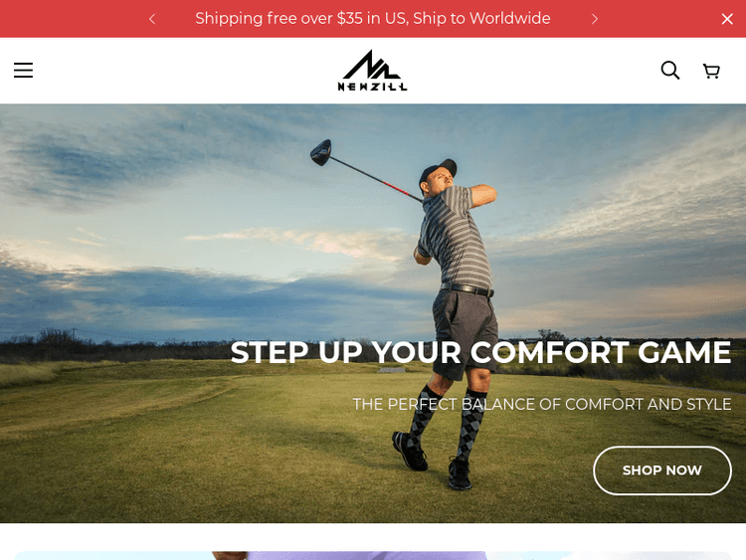Click the NEWZILL wordmark text under logo
This screenshot has height=560, width=746.
(372, 87)
